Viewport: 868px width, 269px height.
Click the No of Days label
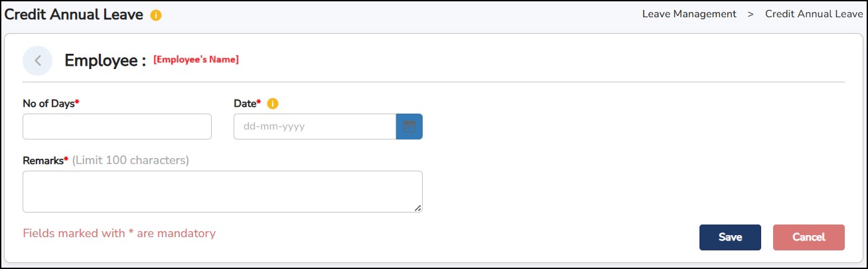pyautogui.click(x=49, y=104)
